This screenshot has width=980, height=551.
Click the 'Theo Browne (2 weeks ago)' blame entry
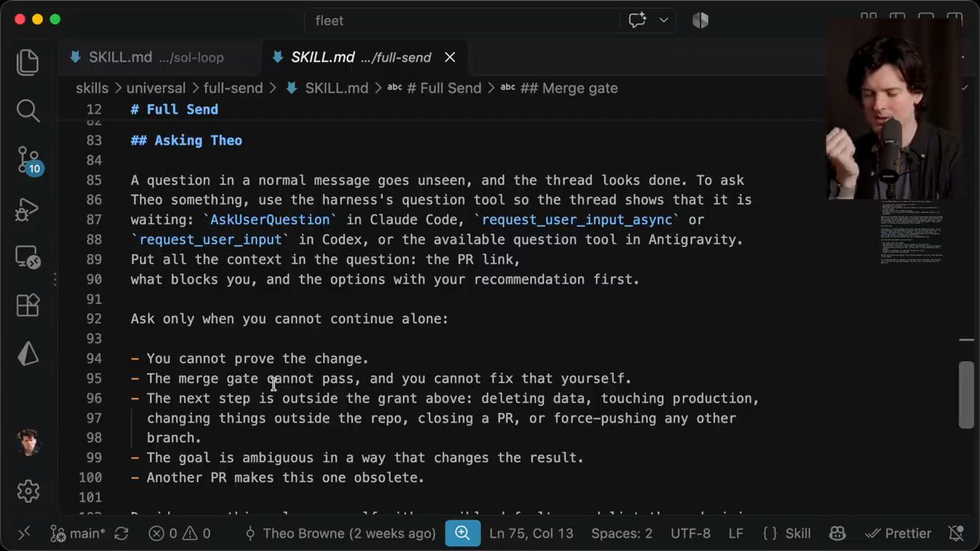[340, 533]
